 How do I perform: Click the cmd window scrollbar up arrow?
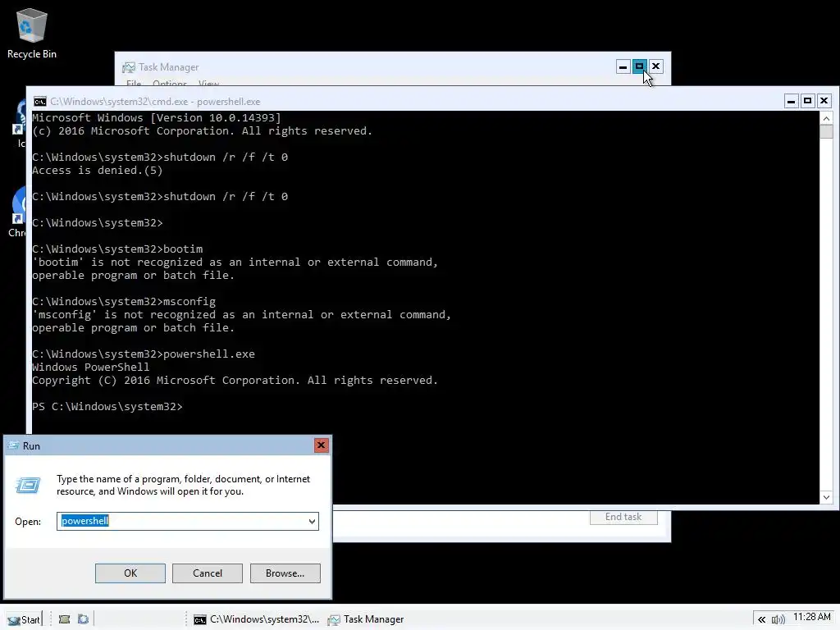pos(826,118)
